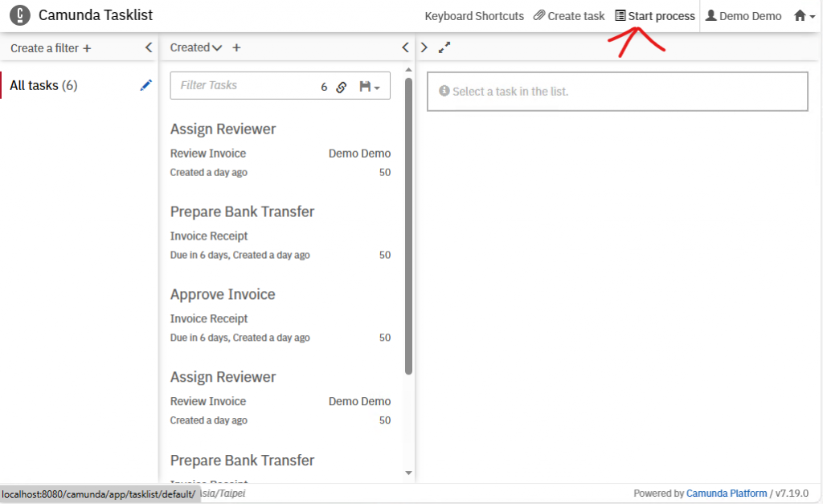Open Keyboard Shortcuts
The image size is (823, 504).
click(474, 16)
